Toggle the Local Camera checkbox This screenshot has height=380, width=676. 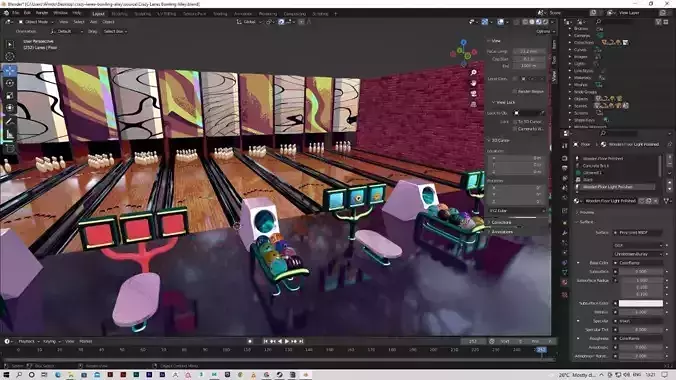(x=515, y=79)
